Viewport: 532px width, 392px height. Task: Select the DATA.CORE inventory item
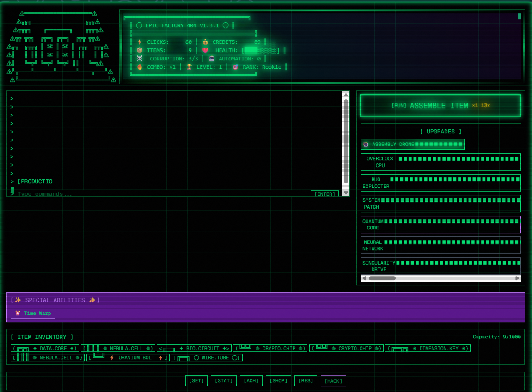[x=45, y=348]
